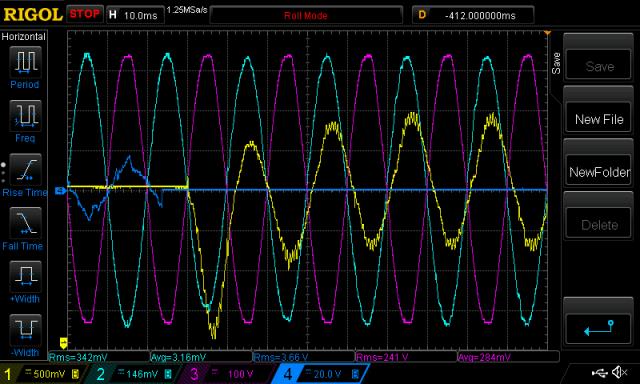The image size is (640, 384).
Task: Click the USB status icon
Action: point(599,372)
